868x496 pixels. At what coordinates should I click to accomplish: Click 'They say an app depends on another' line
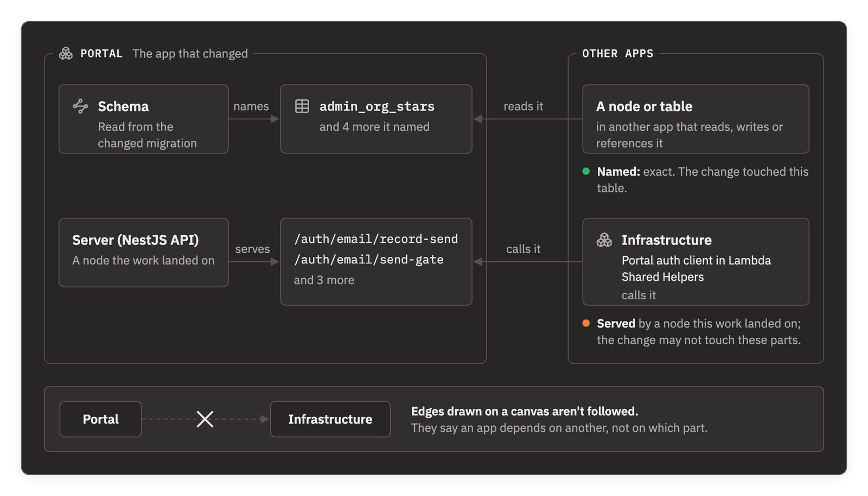(559, 428)
